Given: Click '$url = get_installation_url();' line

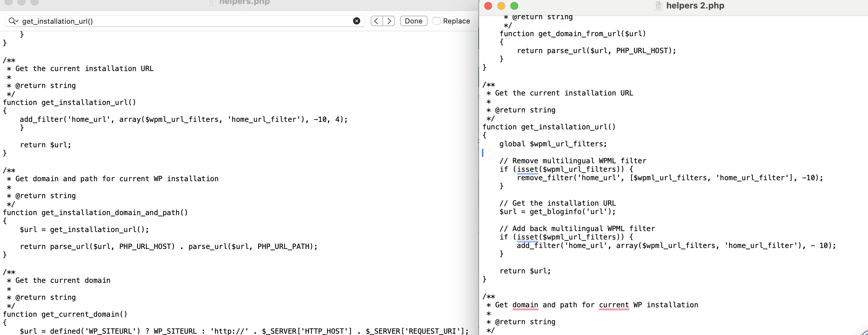Looking at the screenshot, I should tap(84, 230).
